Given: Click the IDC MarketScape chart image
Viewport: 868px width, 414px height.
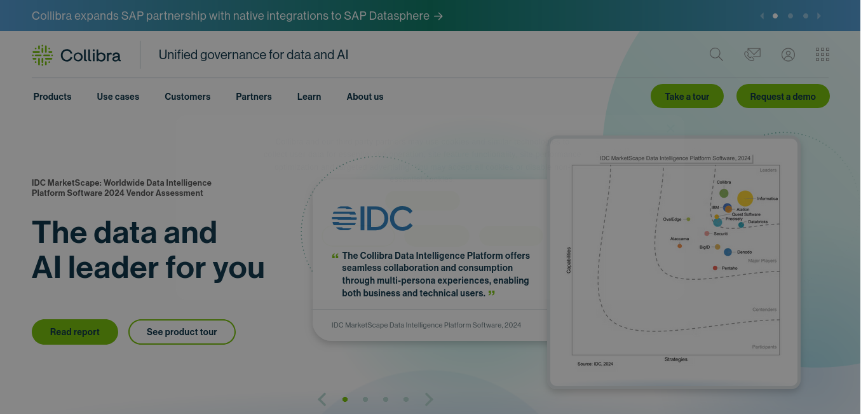Looking at the screenshot, I should [674, 261].
